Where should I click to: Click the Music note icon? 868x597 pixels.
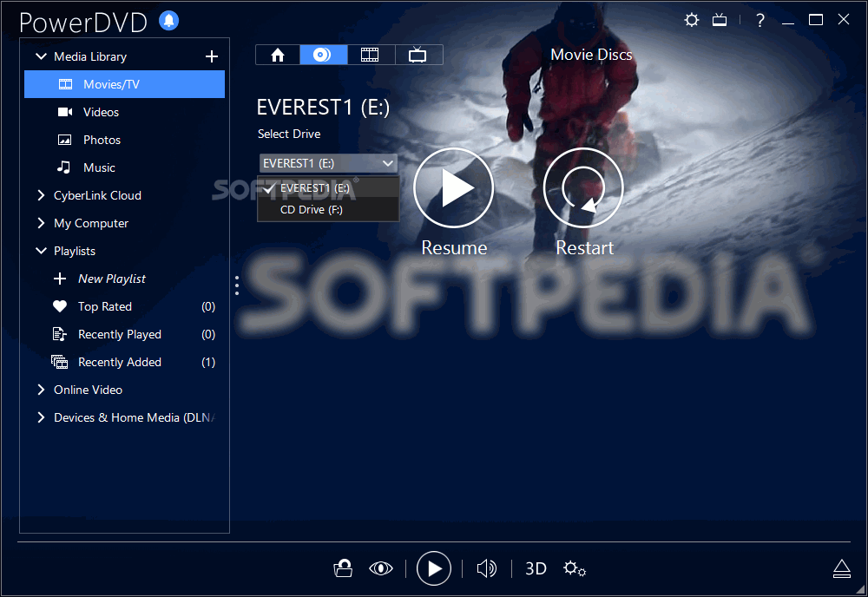coord(63,167)
